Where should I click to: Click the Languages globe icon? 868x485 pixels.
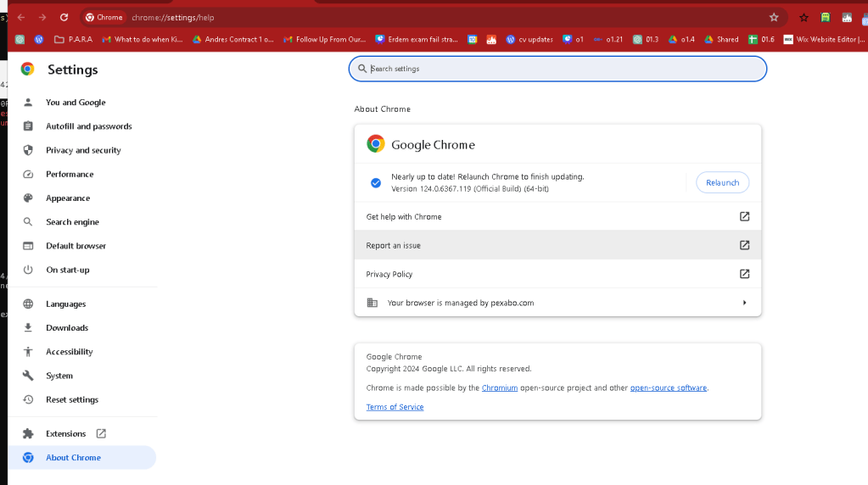(28, 304)
